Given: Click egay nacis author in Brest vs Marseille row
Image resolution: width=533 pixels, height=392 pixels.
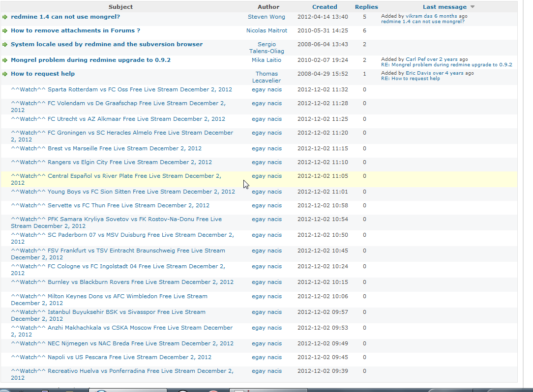Looking at the screenshot, I should [266, 148].
